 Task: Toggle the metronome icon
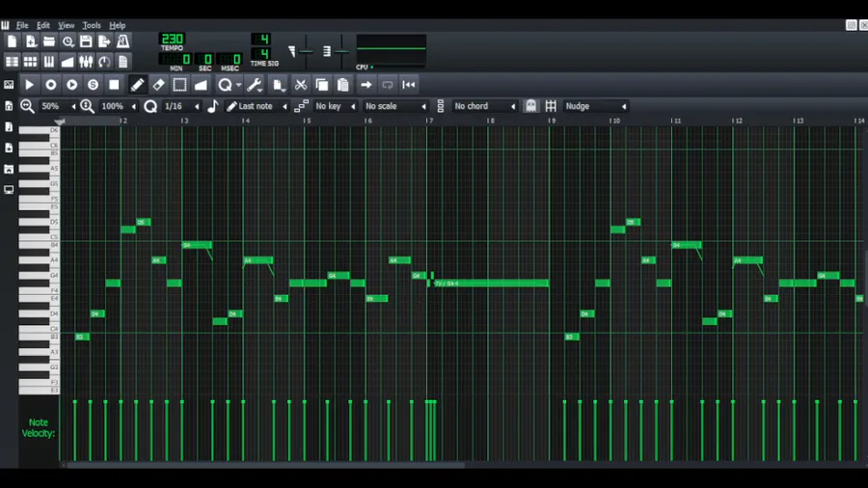tap(122, 41)
